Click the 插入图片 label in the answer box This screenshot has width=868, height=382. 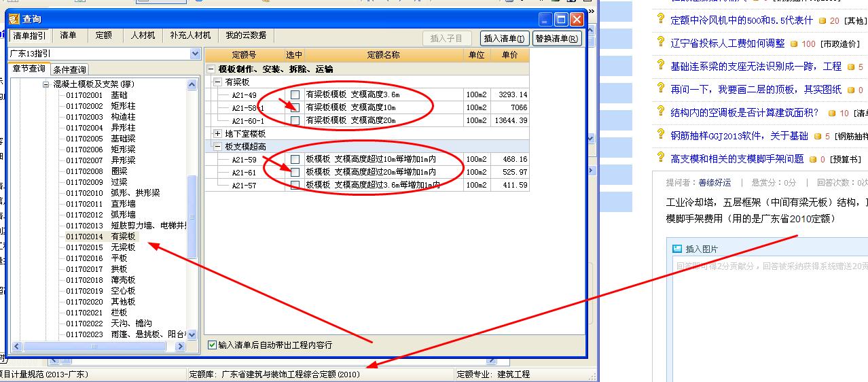[702, 249]
